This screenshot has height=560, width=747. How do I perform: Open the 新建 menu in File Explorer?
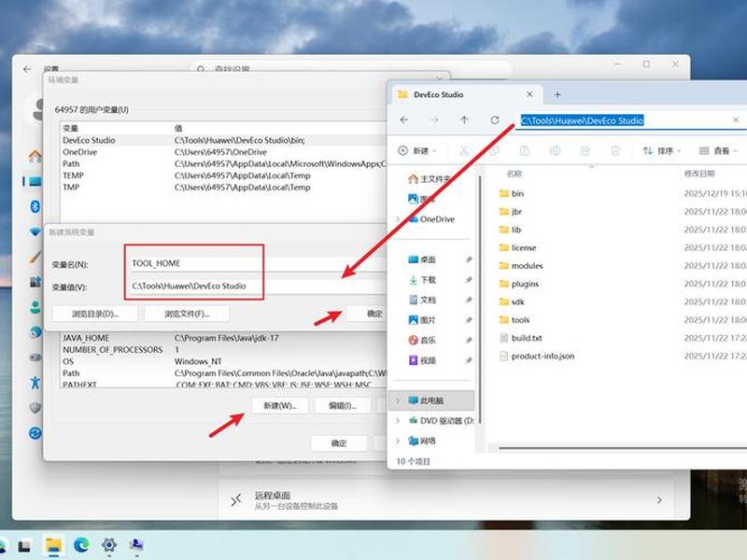point(416,151)
